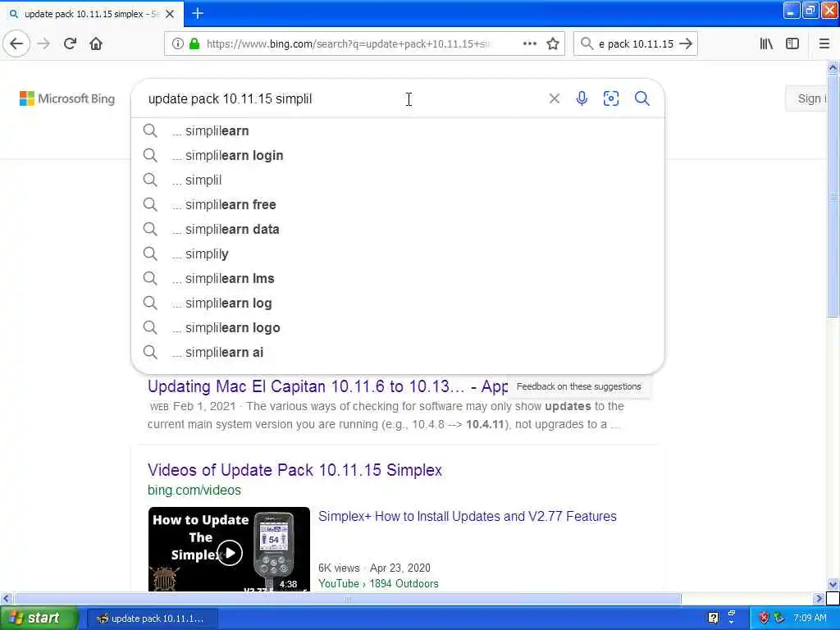Click the Microsoft Bing logo

pyautogui.click(x=67, y=98)
